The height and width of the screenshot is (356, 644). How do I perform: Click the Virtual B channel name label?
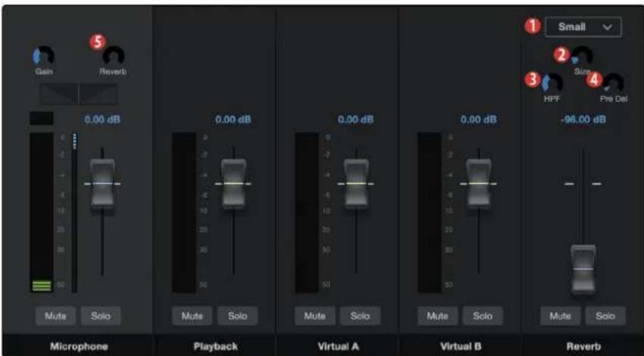[461, 346]
